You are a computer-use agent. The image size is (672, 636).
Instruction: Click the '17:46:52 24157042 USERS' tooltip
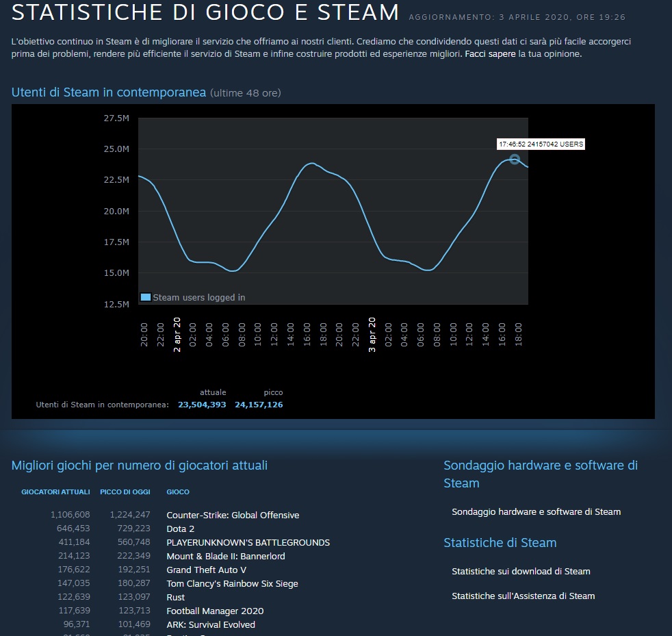point(541,144)
